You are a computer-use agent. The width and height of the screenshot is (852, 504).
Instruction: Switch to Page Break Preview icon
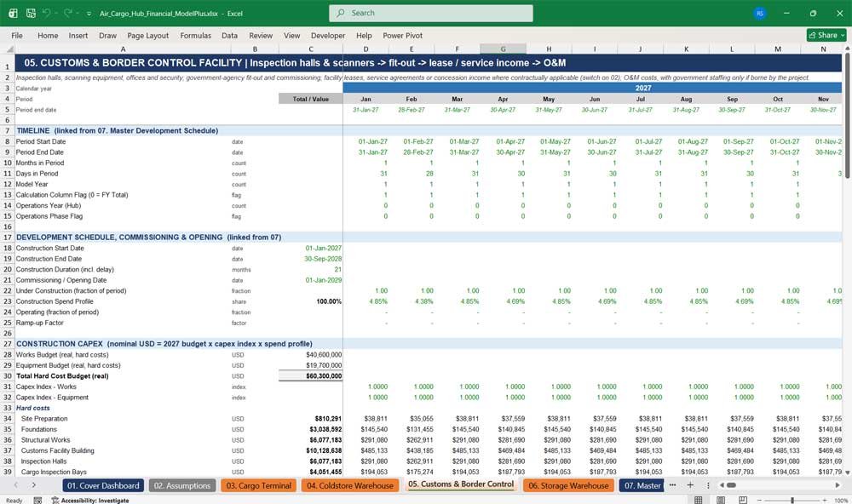[x=743, y=500]
